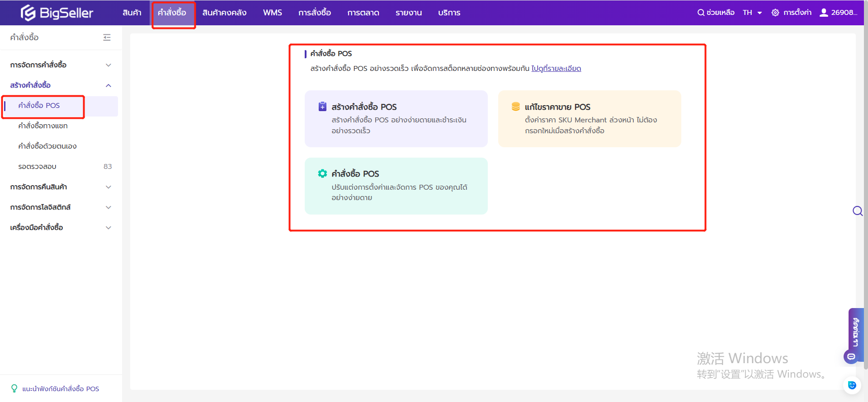Click the BigSeller logo icon
Screen dimensions: 868x402
(x=28, y=13)
